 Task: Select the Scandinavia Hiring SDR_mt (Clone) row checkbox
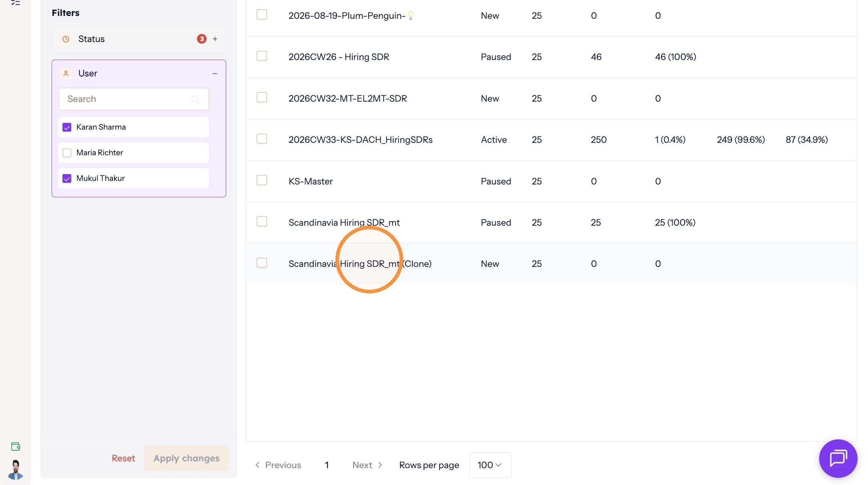pos(262,263)
